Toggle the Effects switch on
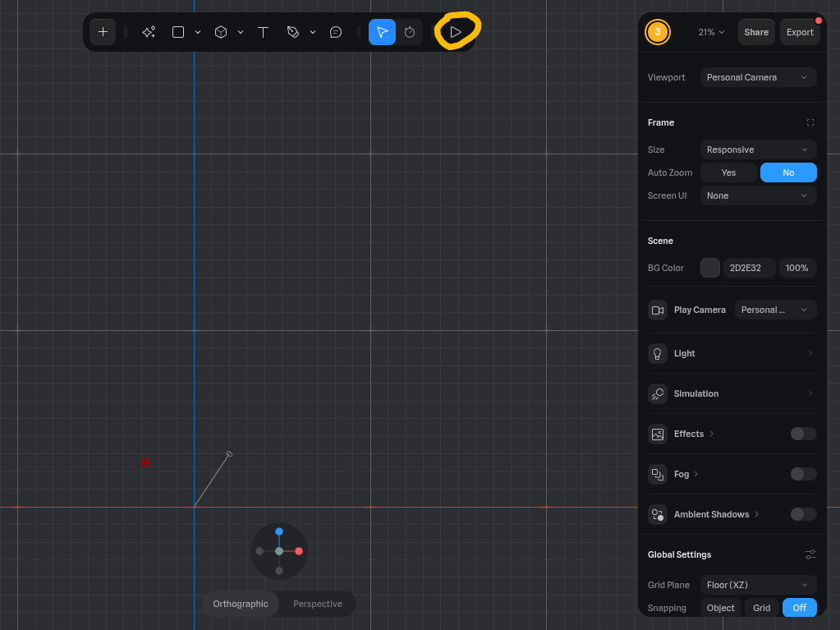The height and width of the screenshot is (630, 840). pos(803,434)
